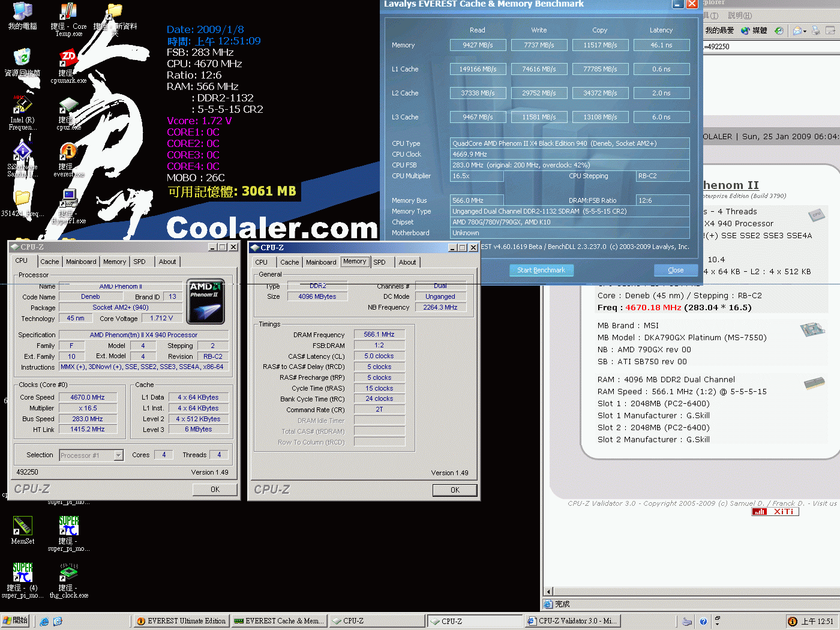Click the taskbar clock
The height and width of the screenshot is (630, 840).
click(x=817, y=622)
